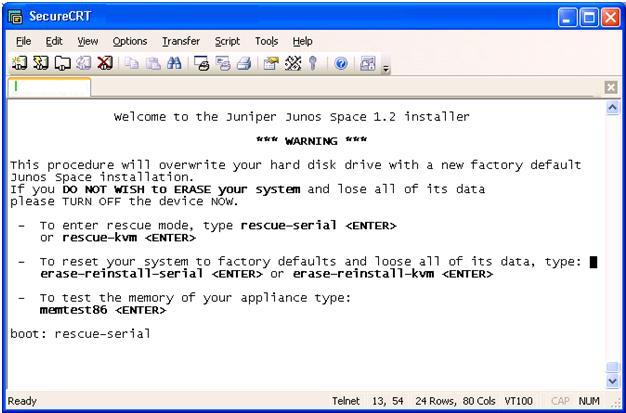The image size is (626, 413).
Task: Open the Transfer menu
Action: pyautogui.click(x=181, y=41)
